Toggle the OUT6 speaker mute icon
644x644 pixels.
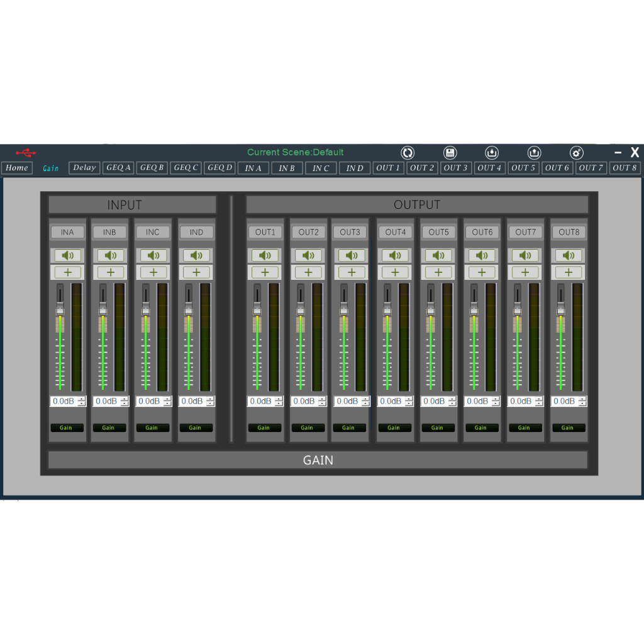tap(482, 255)
